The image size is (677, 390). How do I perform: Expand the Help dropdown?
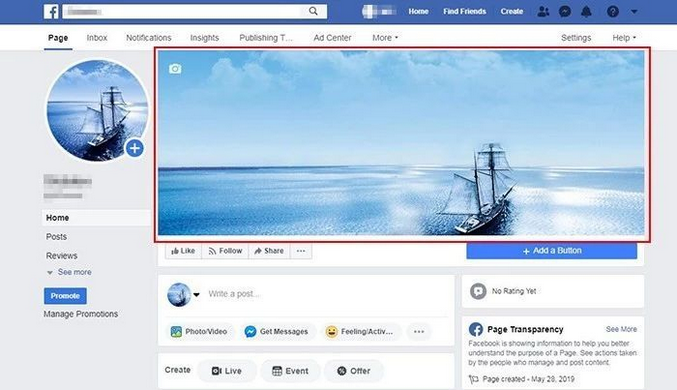624,38
